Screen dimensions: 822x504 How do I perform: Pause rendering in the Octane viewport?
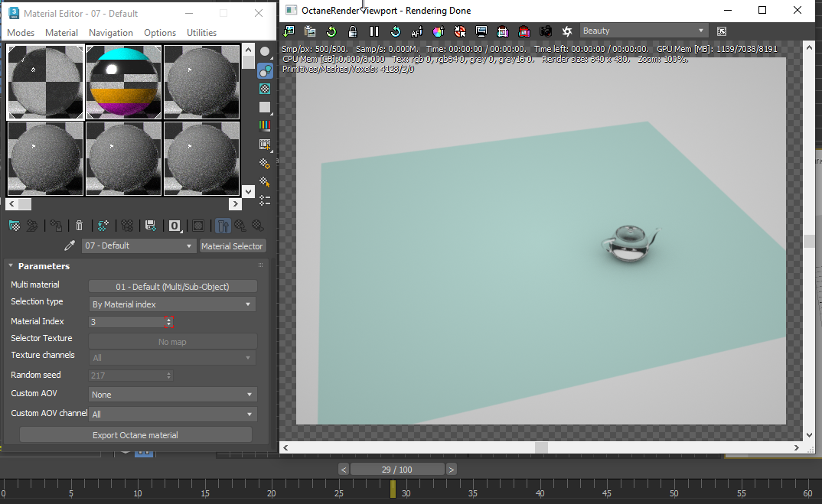pos(374,31)
